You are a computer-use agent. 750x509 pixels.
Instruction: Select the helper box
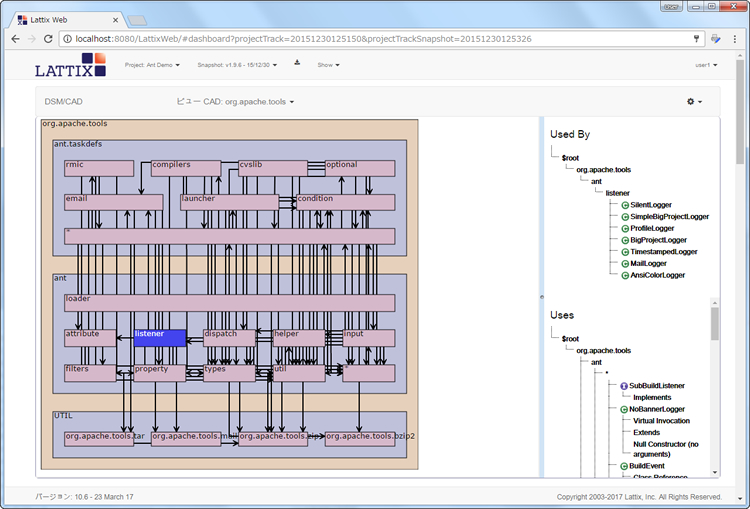(x=299, y=338)
